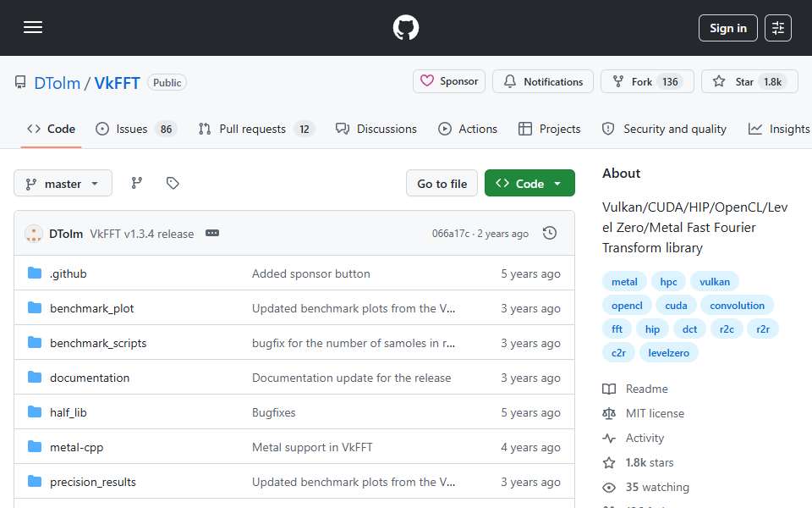The image size is (812, 508).
Task: Expand commit details ellipsis button
Action: pyautogui.click(x=212, y=234)
